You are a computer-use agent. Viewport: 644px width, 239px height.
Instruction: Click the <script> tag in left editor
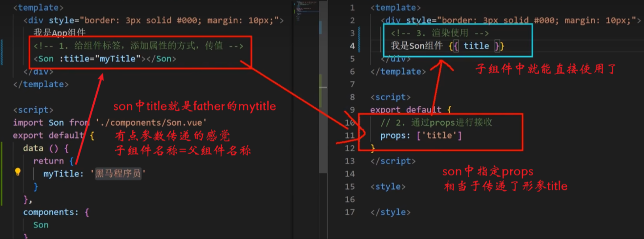33,110
